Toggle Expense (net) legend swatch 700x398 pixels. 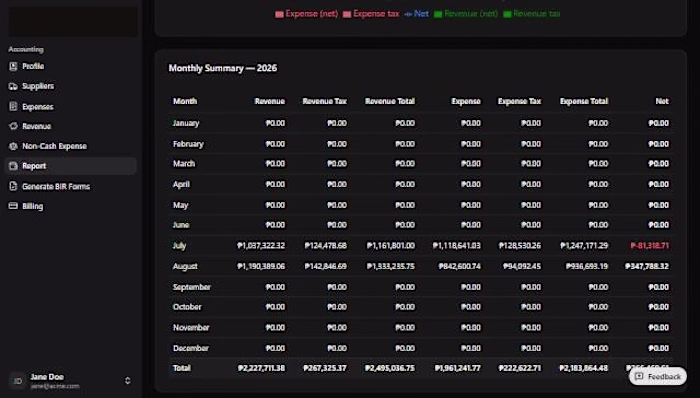pos(279,14)
